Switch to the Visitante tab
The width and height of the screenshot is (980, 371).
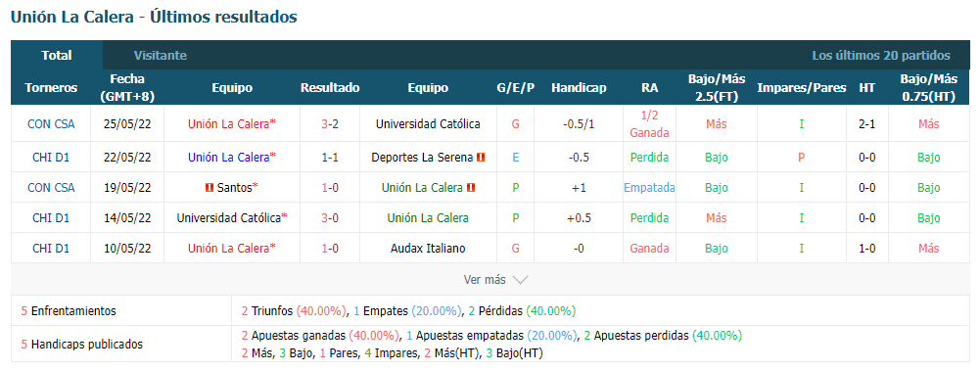tap(160, 56)
